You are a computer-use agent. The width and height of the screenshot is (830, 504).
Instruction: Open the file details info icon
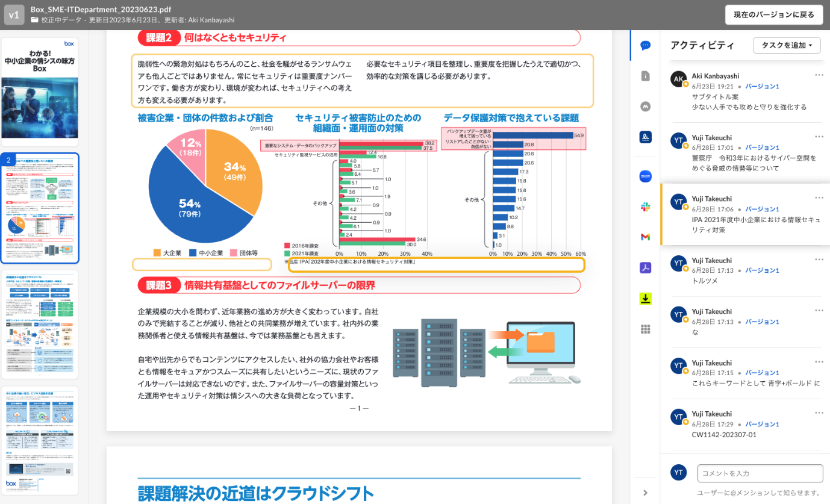coord(645,76)
